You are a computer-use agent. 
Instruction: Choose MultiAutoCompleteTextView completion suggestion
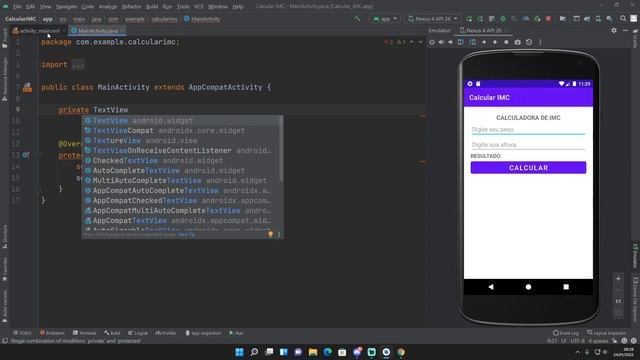182,180
